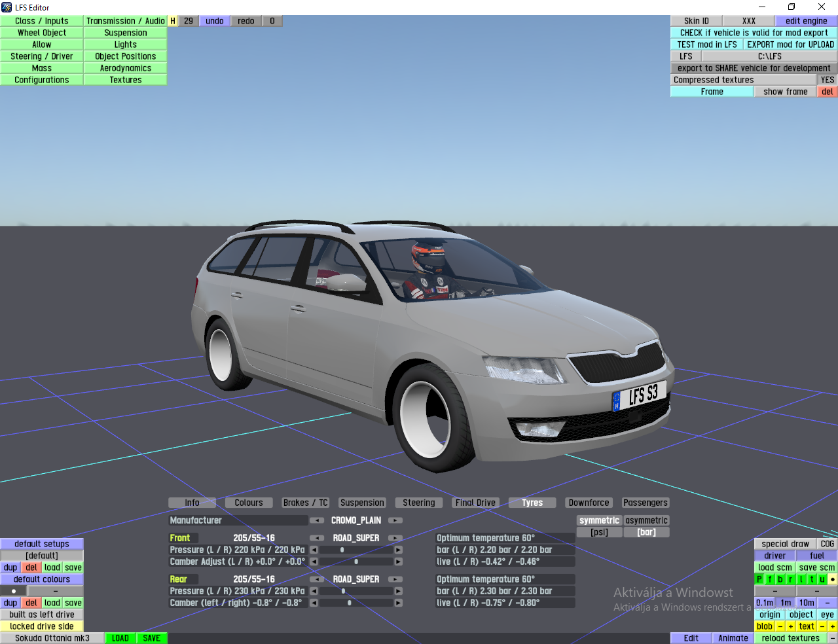Decrease rear tyre pressure with left arrow
This screenshot has width=838, height=644.
coord(314,591)
